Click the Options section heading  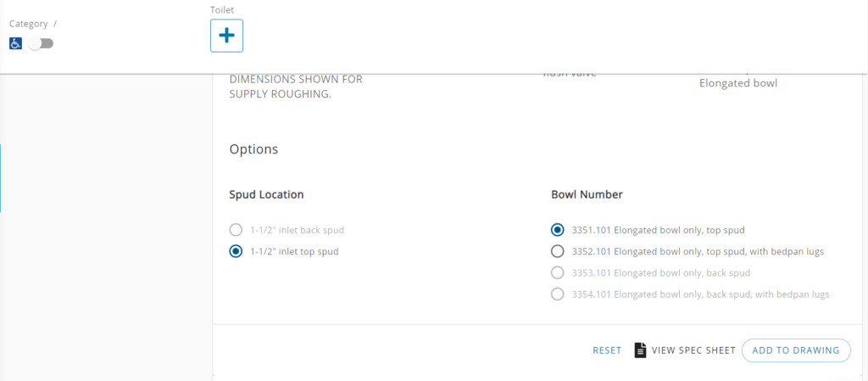click(253, 149)
